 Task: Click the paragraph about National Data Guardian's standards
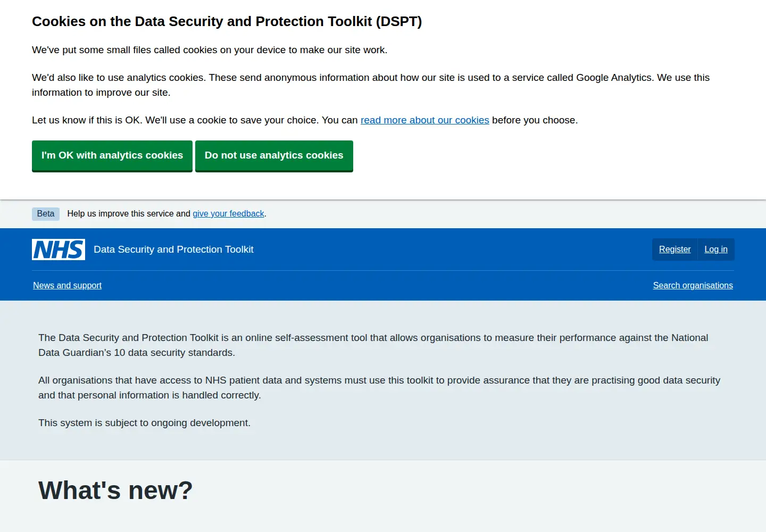coord(373,345)
